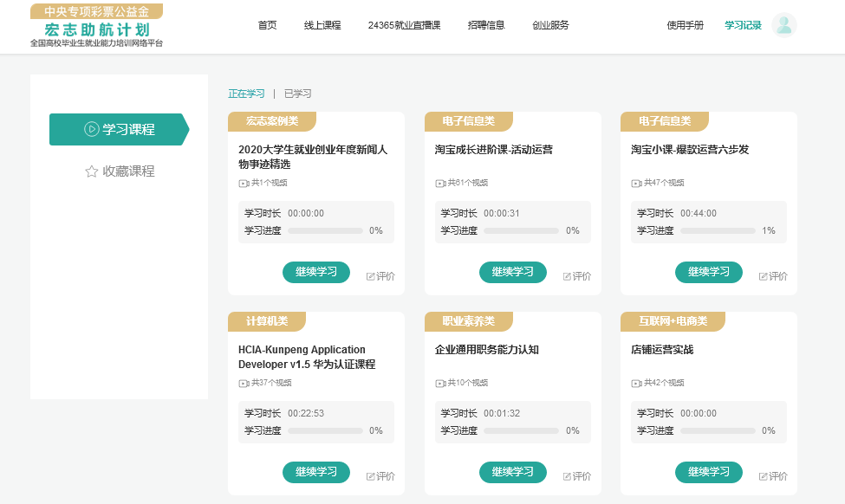
Task: Go to 24365就业直播课 in the top menu
Action: pos(404,25)
